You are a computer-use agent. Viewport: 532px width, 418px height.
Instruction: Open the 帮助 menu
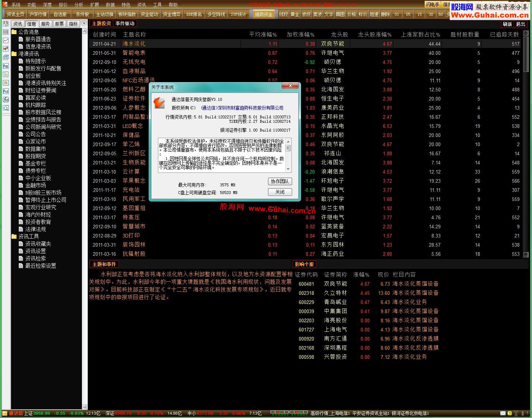pos(173,5)
